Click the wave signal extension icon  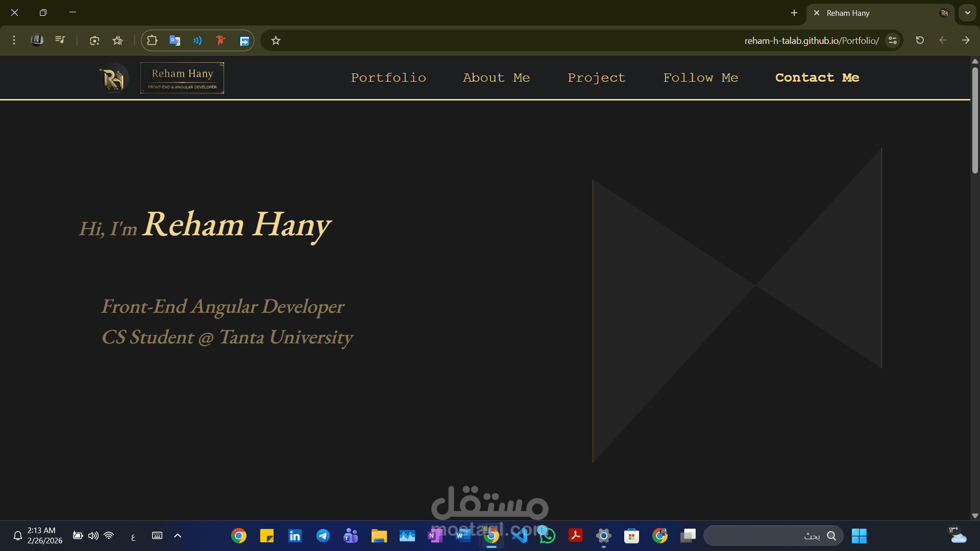198,40
